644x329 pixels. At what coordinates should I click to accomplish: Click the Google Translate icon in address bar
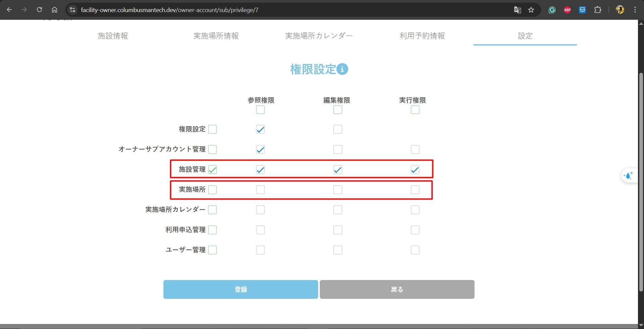(x=517, y=10)
